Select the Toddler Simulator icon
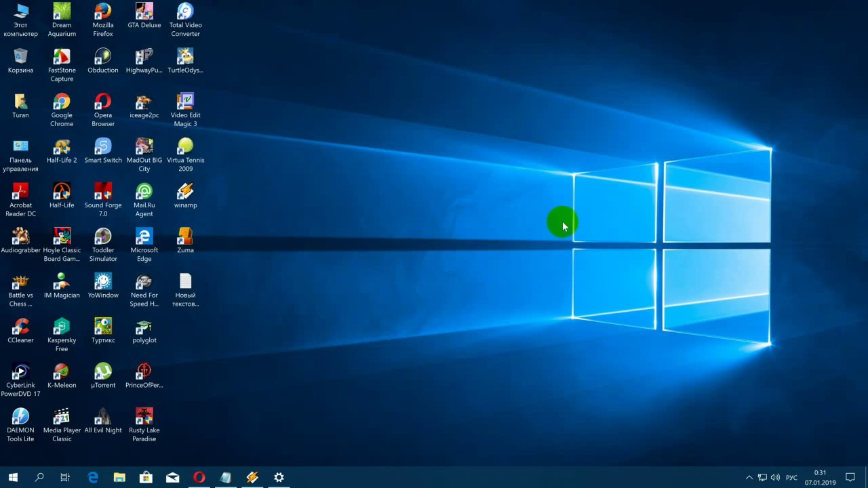Screen dimensions: 868x488 (103, 245)
